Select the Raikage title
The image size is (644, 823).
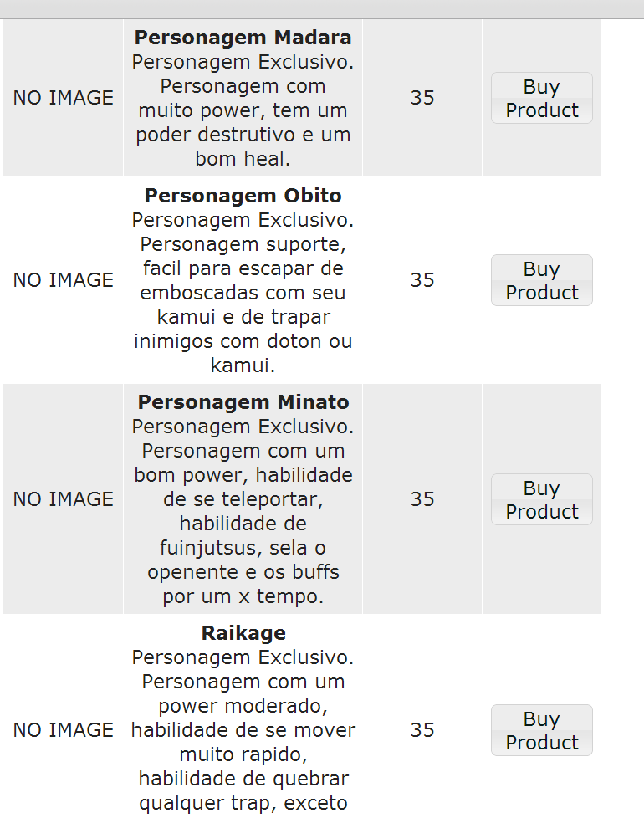pyautogui.click(x=243, y=633)
